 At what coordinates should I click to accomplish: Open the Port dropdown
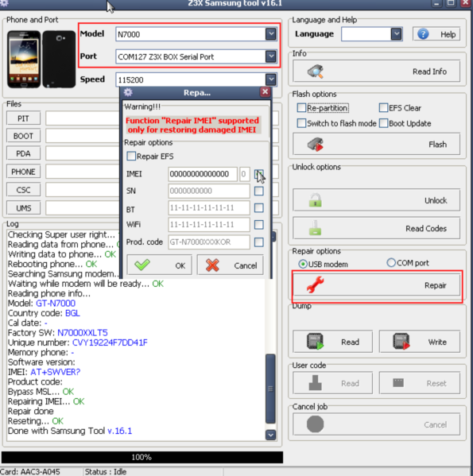point(270,56)
